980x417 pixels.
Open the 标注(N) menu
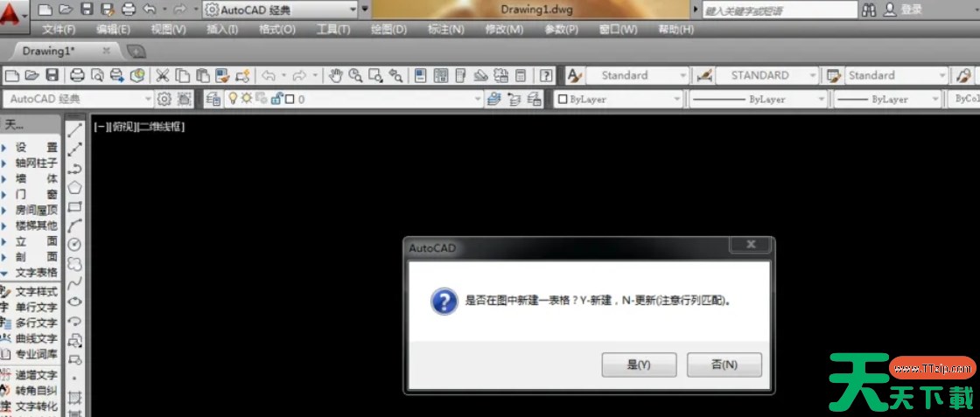(445, 30)
